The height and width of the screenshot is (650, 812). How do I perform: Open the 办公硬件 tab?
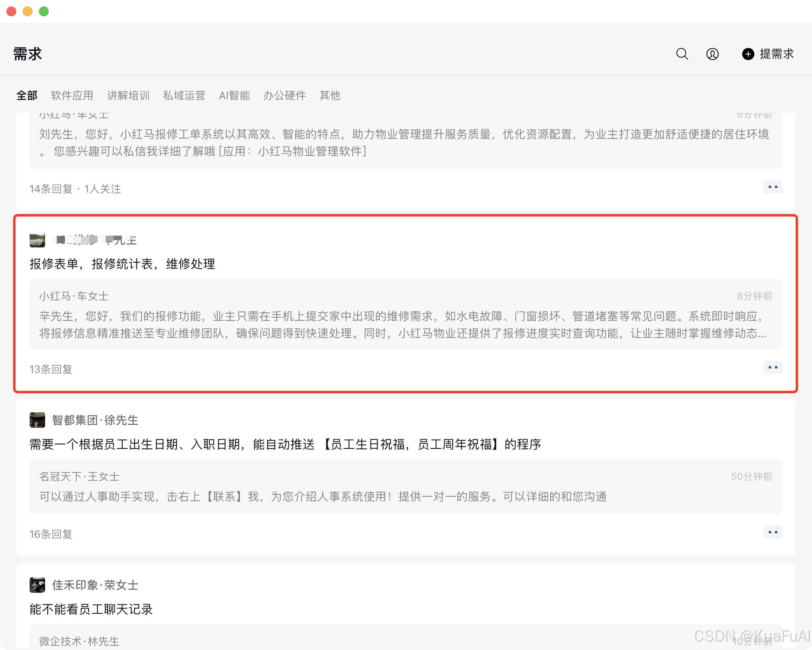pyautogui.click(x=285, y=95)
